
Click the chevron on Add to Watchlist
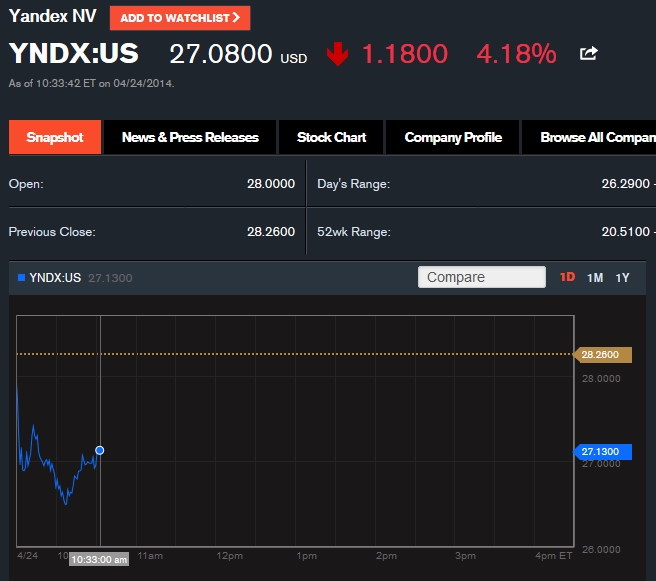(x=236, y=18)
